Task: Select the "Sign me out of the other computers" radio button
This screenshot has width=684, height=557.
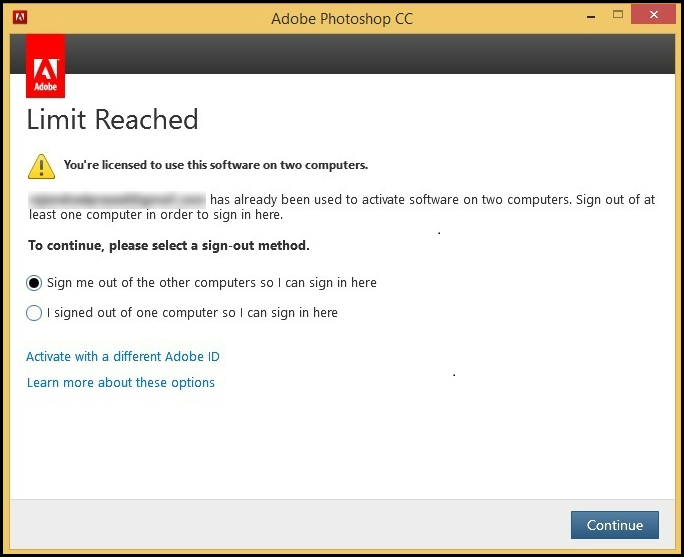Action: coord(35,283)
